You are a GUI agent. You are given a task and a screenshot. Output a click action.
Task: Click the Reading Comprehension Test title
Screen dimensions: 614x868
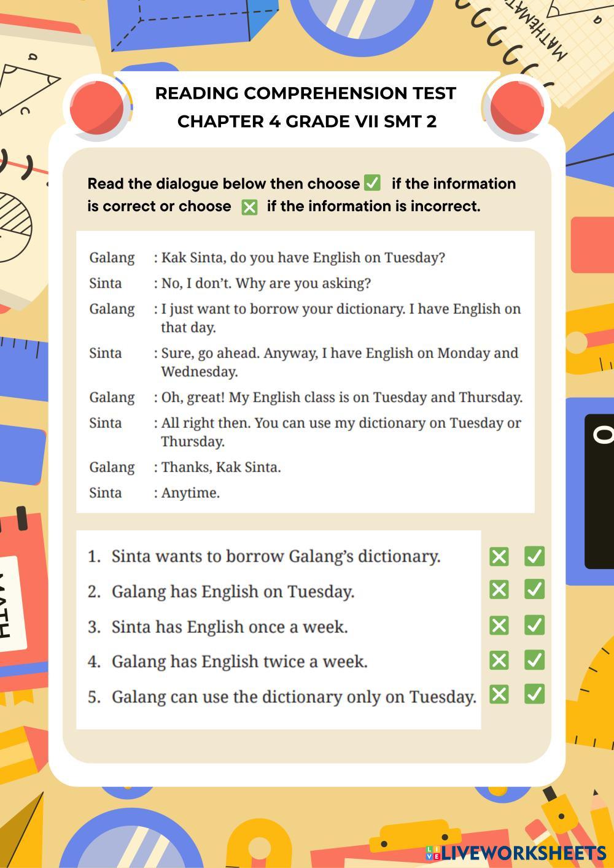pyautogui.click(x=306, y=93)
